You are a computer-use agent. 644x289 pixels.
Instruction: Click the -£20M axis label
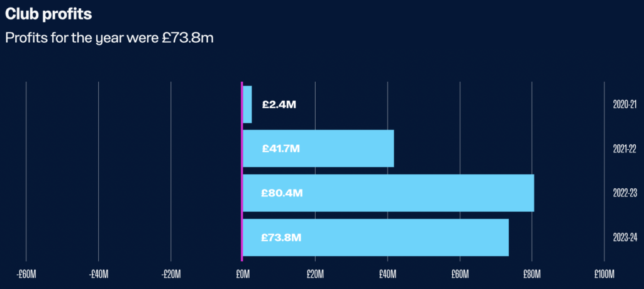pos(171,274)
